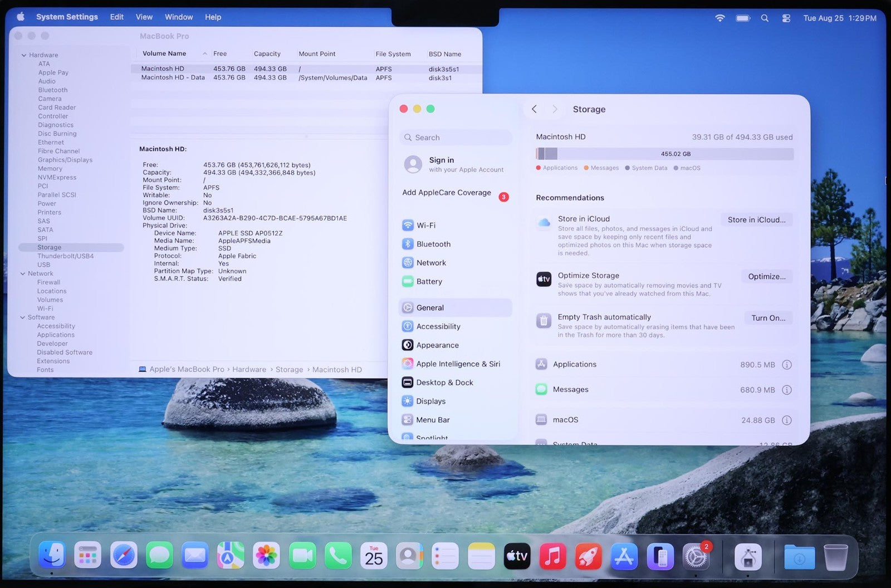Select NVMExpress in the Hardware list

click(x=57, y=178)
